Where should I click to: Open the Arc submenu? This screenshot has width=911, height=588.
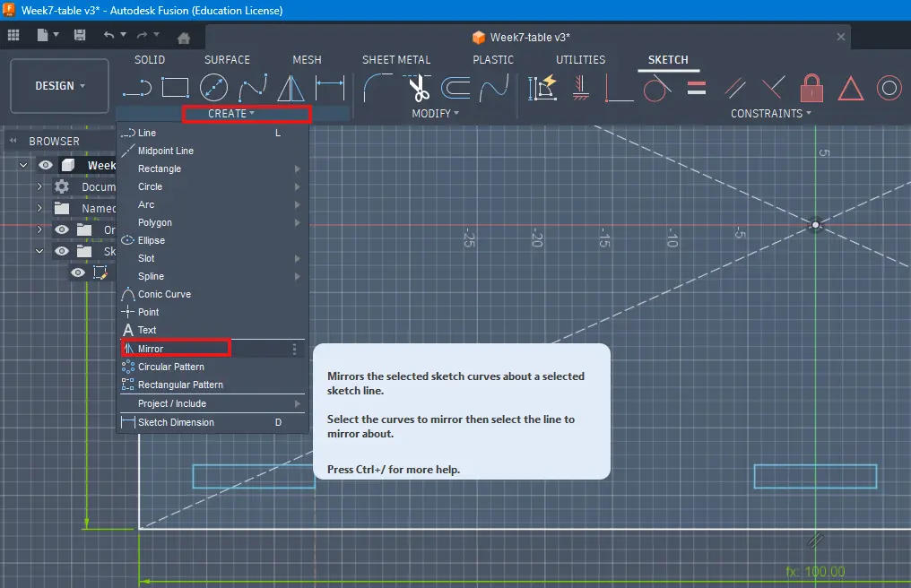pos(213,204)
